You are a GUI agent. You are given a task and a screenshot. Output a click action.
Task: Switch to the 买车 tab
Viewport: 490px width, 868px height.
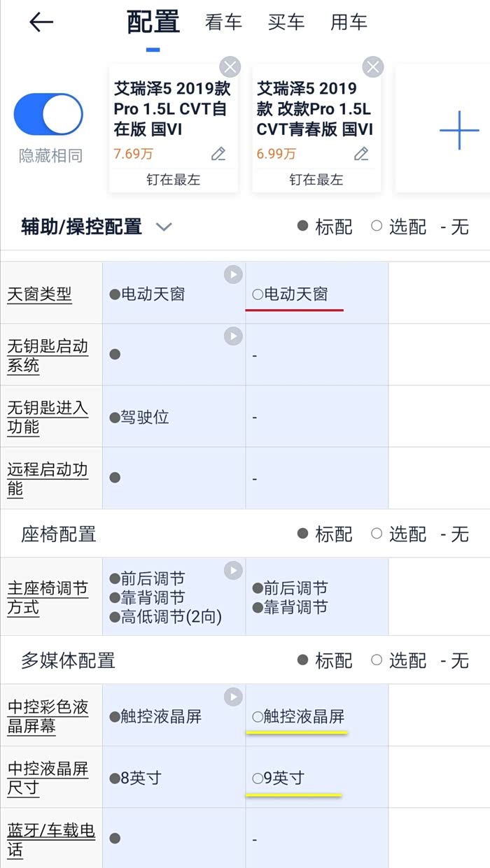(286, 22)
